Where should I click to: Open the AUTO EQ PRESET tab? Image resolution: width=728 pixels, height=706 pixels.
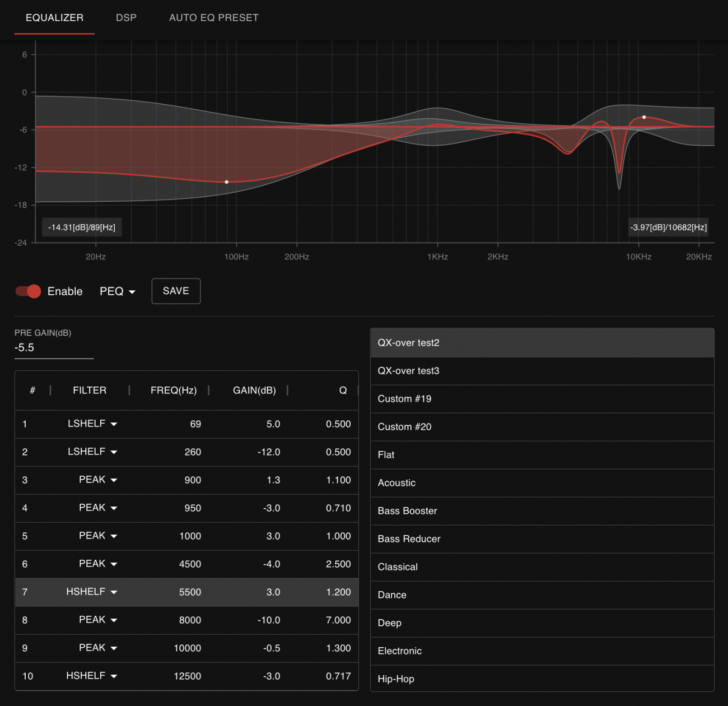[x=214, y=17]
